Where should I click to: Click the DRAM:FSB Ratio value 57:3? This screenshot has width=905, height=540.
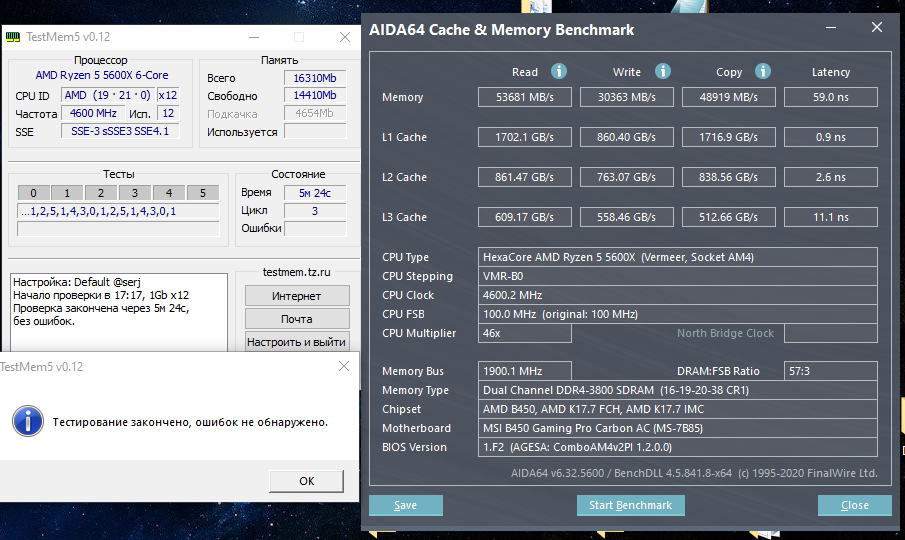click(831, 371)
